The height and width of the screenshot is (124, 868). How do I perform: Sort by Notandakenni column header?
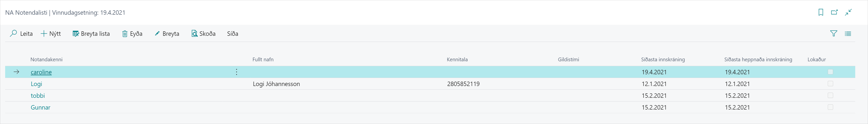46,60
